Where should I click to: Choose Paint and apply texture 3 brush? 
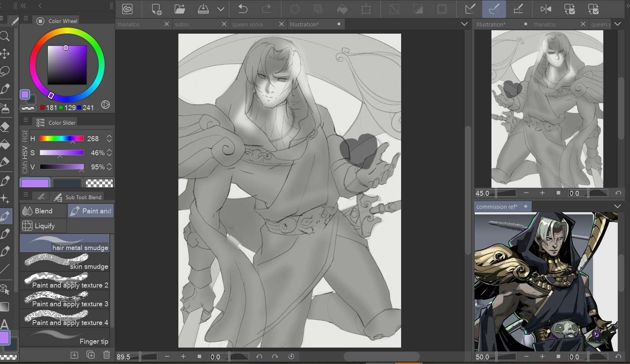pyautogui.click(x=65, y=299)
